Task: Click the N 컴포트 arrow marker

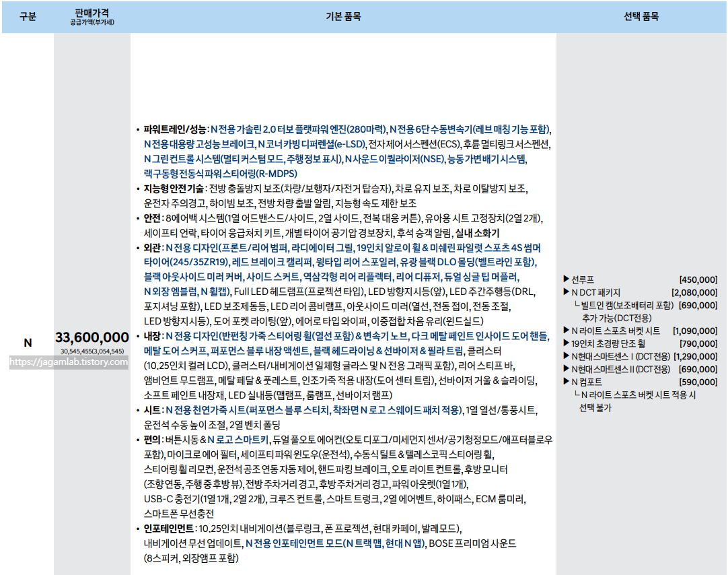Action: click(566, 381)
